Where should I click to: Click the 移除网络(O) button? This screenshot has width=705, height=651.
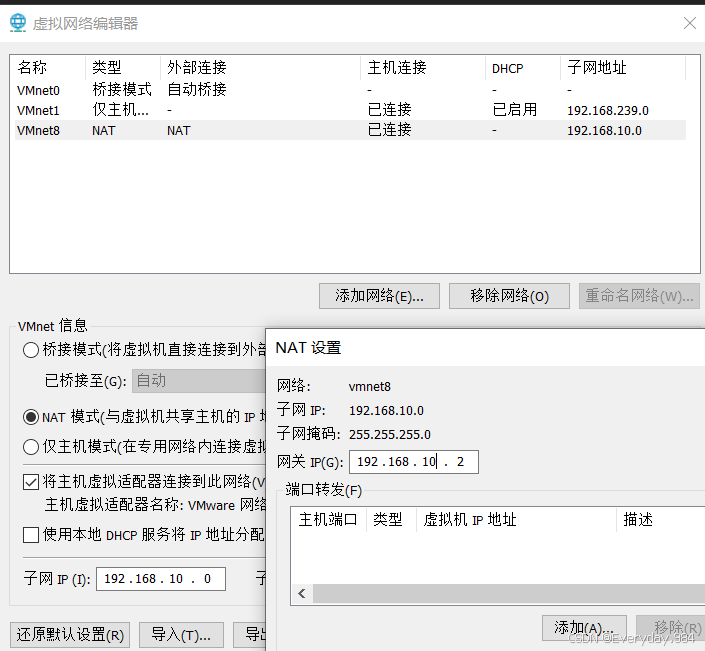(x=509, y=296)
